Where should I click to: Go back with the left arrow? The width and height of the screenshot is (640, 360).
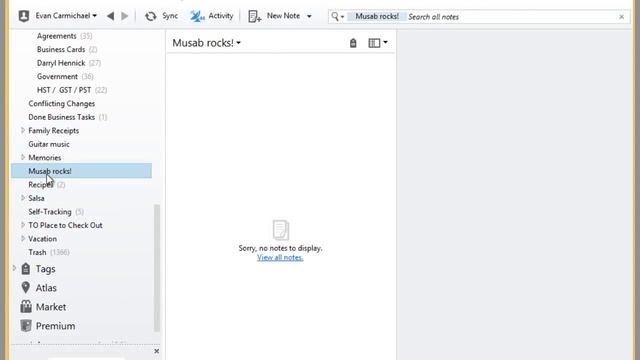tap(110, 16)
